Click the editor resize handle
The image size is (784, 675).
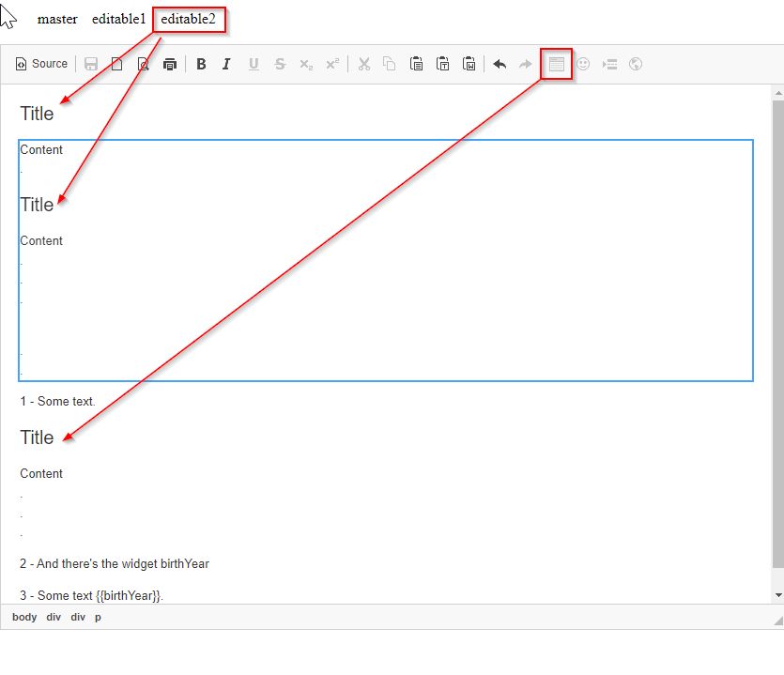[778, 621]
